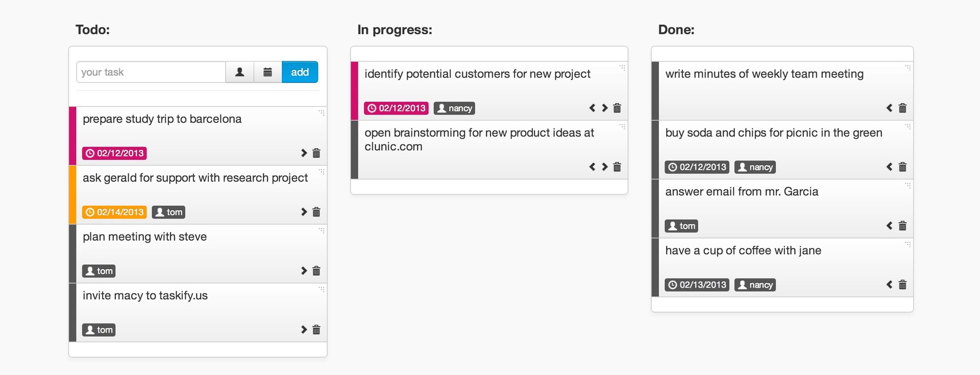Screen dimensions: 980x375
Task: Delete the 'write minutes of weekly team meeting' task
Action: coord(902,108)
